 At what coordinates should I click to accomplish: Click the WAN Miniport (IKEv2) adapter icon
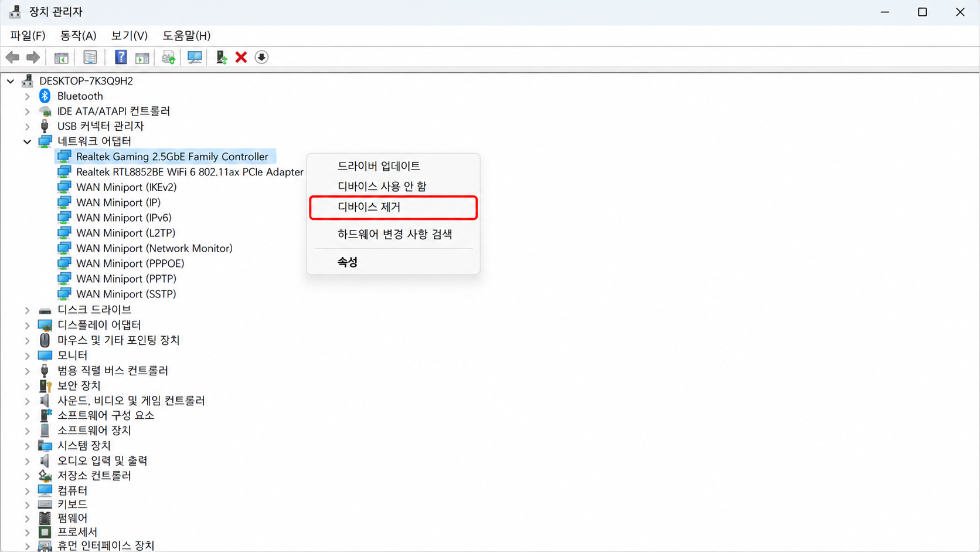click(64, 187)
